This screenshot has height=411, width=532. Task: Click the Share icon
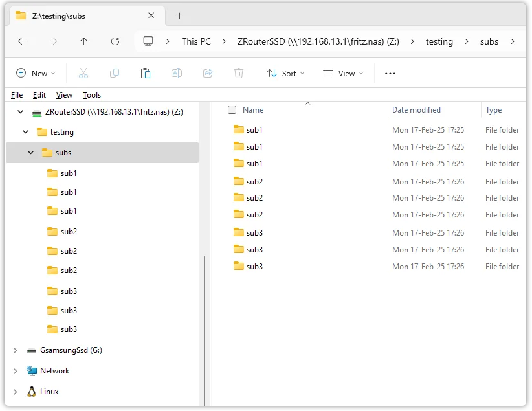207,73
